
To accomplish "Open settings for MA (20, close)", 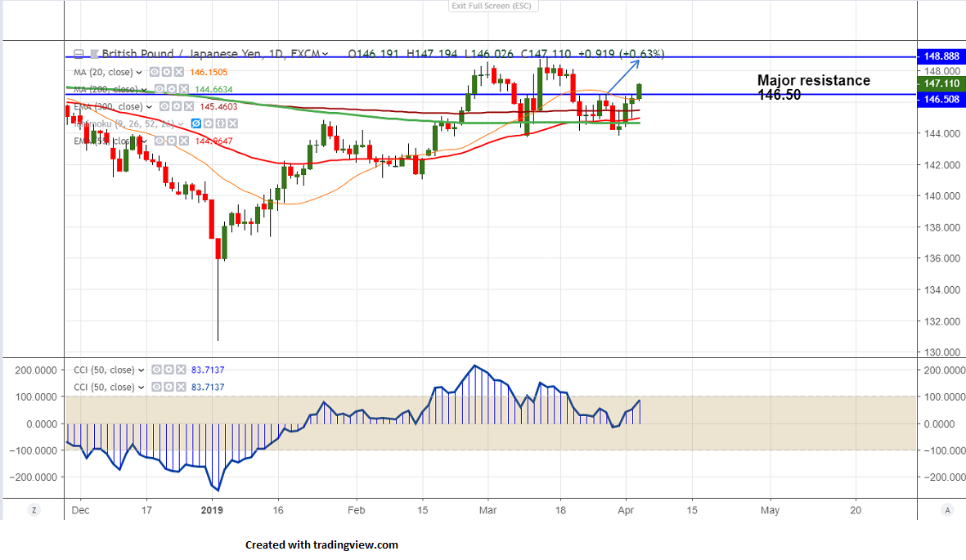I will (167, 72).
